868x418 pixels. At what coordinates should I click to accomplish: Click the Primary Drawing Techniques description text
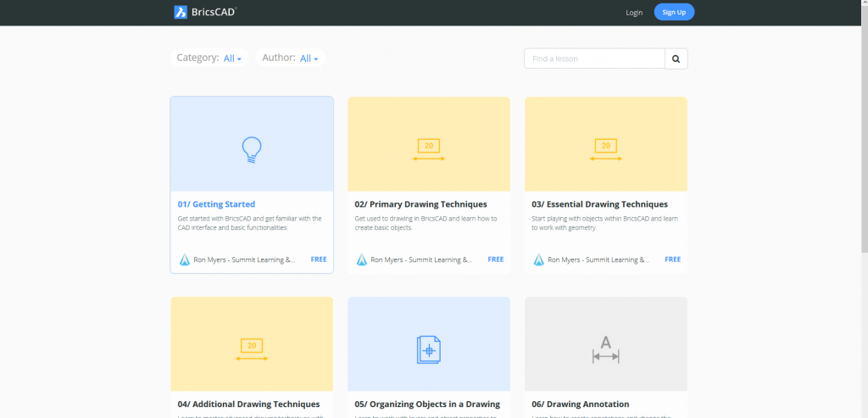(x=426, y=223)
